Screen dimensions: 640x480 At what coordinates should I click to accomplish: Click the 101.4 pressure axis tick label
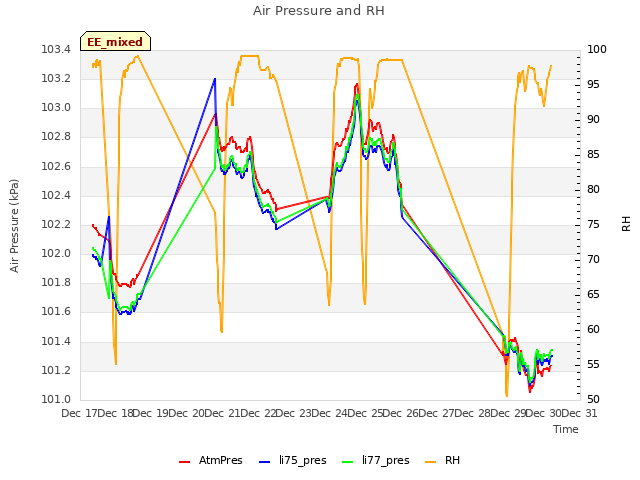56,341
